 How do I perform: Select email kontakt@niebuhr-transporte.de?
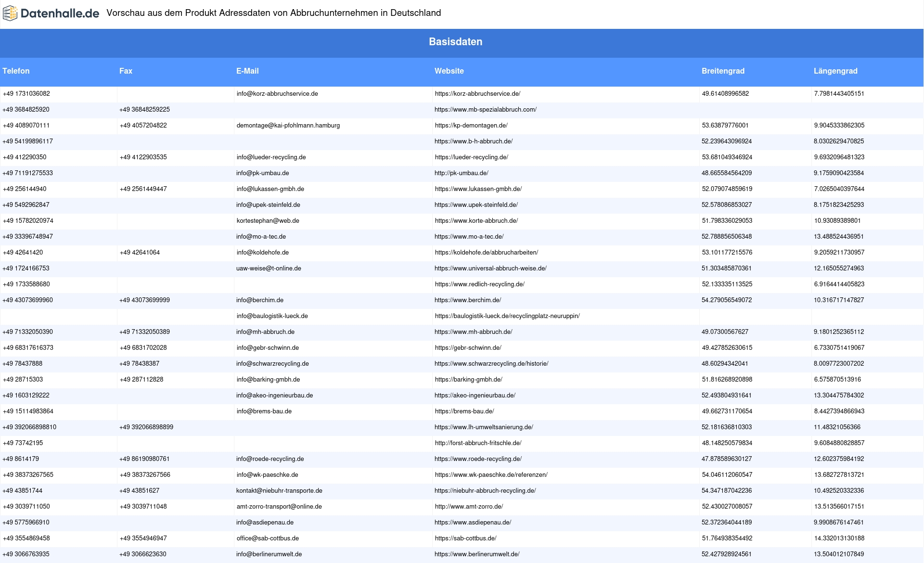click(279, 491)
